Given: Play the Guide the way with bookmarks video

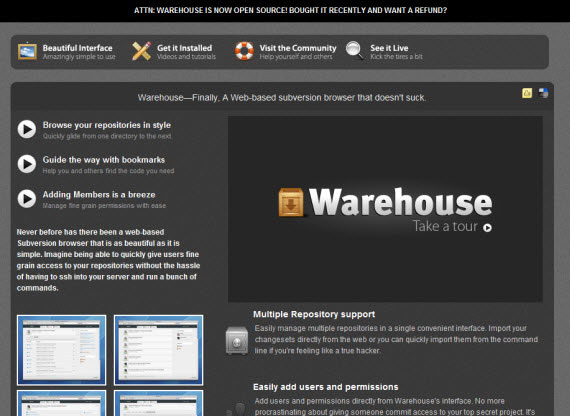Looking at the screenshot, I should (27, 164).
